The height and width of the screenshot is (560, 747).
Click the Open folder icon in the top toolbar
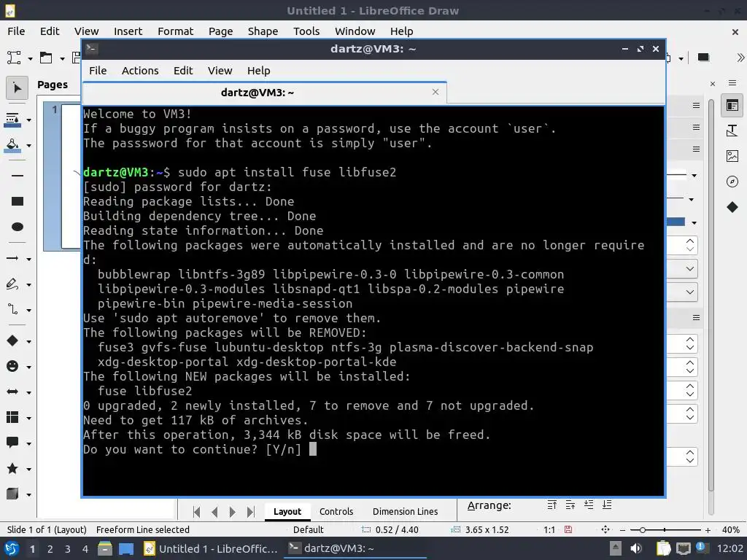tap(46, 58)
